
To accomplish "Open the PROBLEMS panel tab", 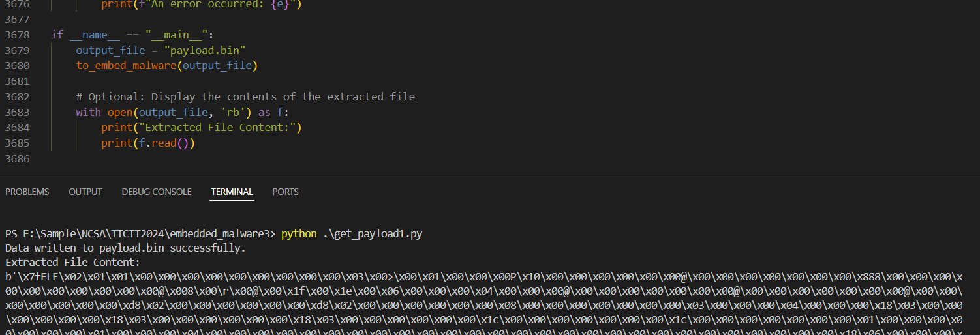I will 27,192.
